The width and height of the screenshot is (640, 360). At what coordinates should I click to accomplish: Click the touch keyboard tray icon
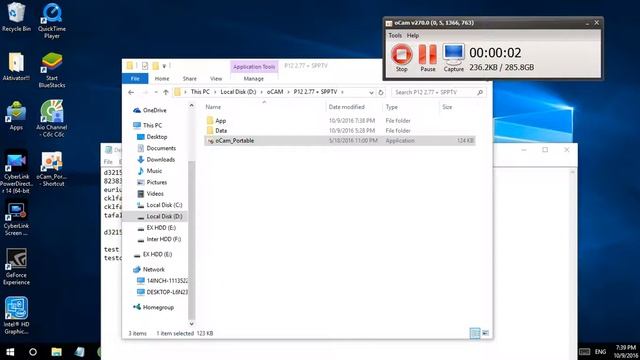584,352
